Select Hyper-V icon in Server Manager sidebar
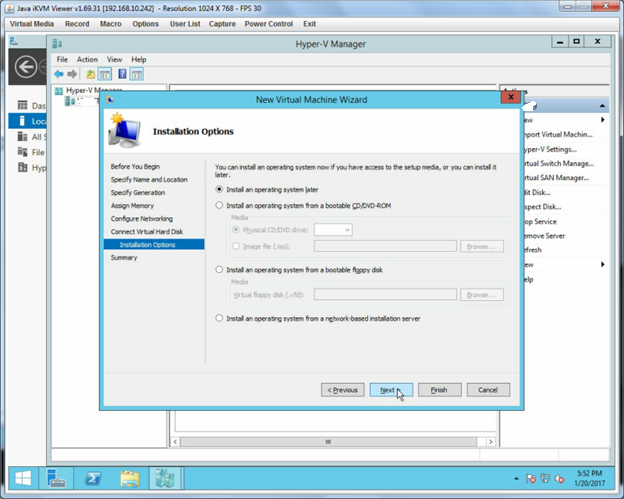Screen dimensions: 624x499 click(x=22, y=168)
